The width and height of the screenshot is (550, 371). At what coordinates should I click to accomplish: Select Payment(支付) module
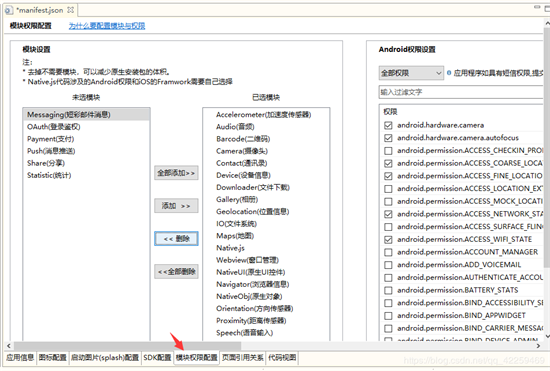tap(86, 139)
